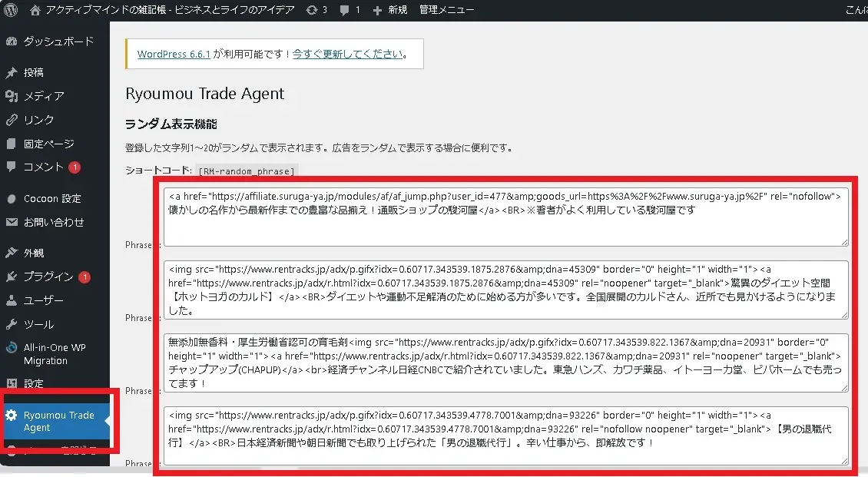Click the Ryoumou Trade Agent gear icon
Image resolution: width=868 pixels, height=477 pixels.
(x=11, y=415)
